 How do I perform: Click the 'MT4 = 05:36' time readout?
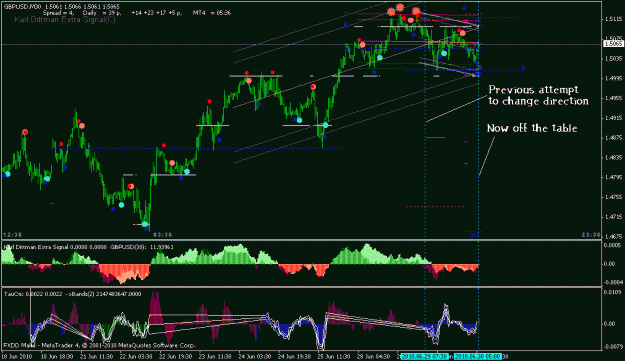click(x=212, y=13)
